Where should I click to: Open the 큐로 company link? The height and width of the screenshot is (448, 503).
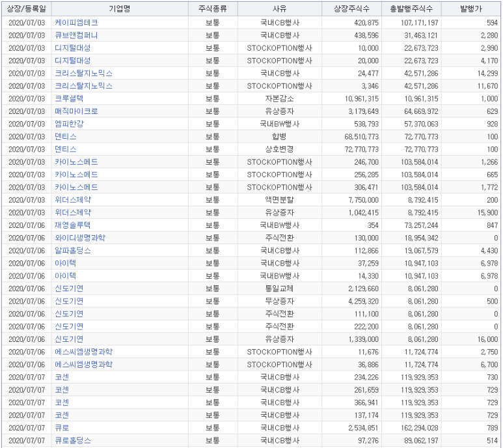(62, 428)
